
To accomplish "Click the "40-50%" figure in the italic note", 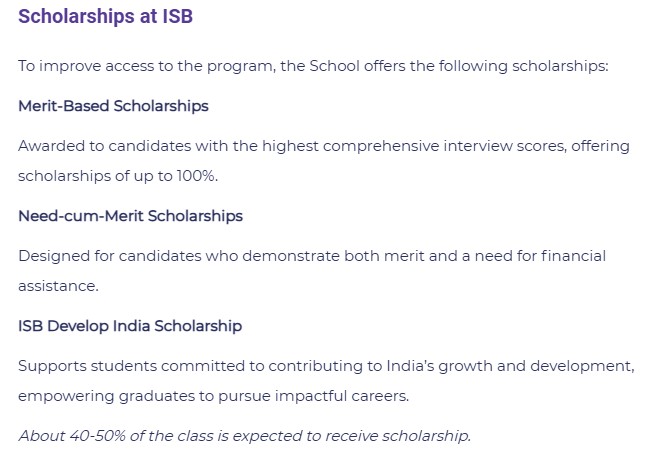I will 92,435.
